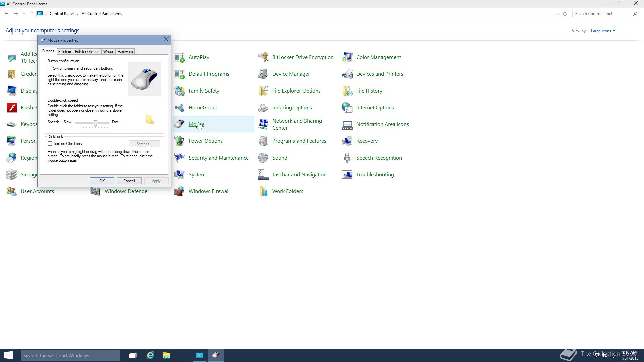
Task: Open the Power Options icon
Action: [179, 141]
